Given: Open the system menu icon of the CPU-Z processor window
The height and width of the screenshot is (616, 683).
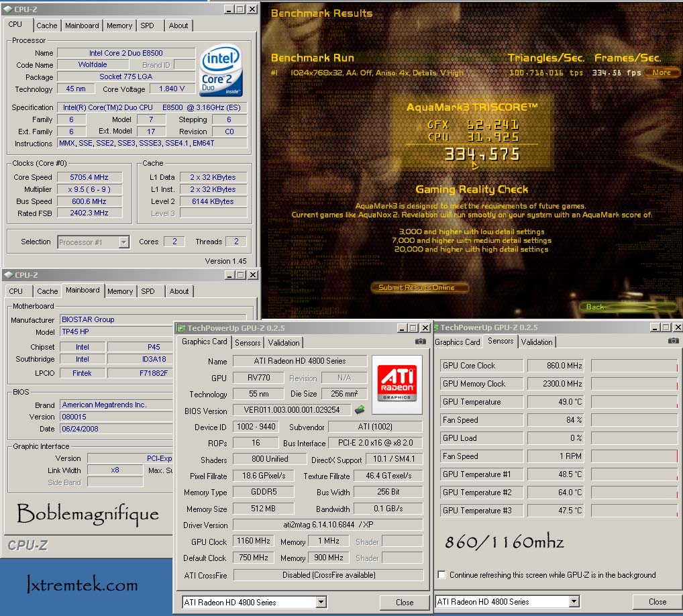Looking at the screenshot, I should 9,9.
